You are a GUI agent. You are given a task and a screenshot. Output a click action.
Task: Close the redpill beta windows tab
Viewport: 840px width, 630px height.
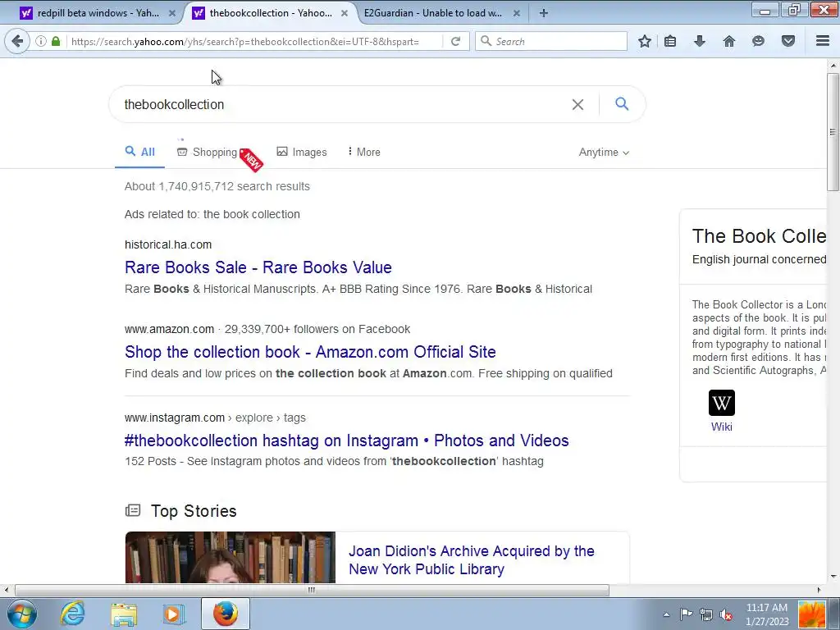pyautogui.click(x=172, y=13)
